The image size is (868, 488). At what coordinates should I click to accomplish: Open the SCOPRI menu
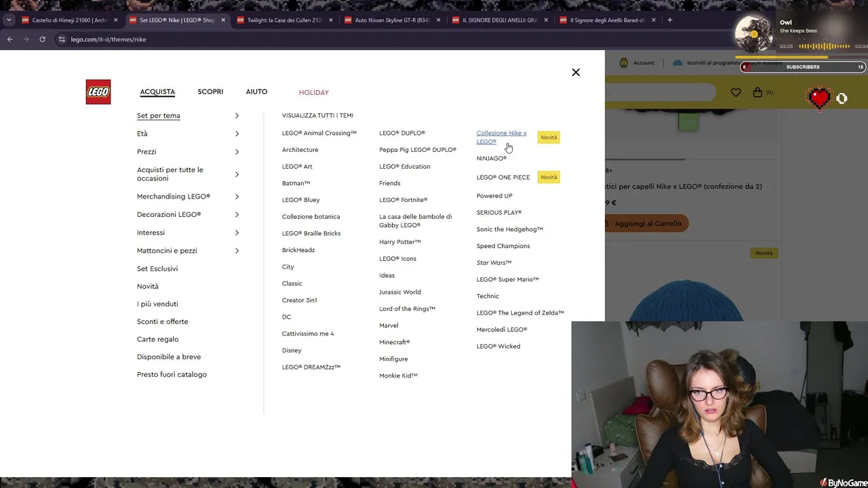coord(210,91)
